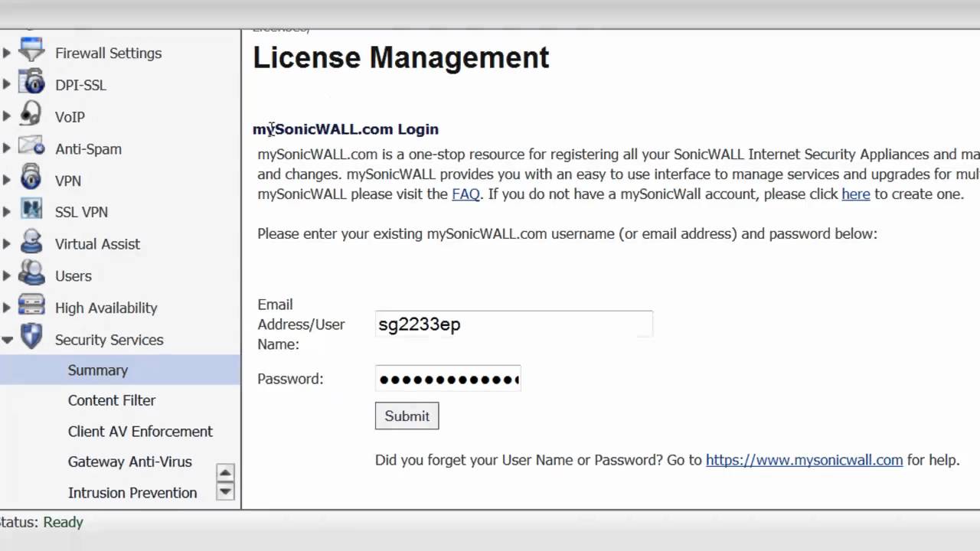Expand the Firewall Settings tree node
Image resolution: width=980 pixels, height=551 pixels.
click(x=7, y=53)
